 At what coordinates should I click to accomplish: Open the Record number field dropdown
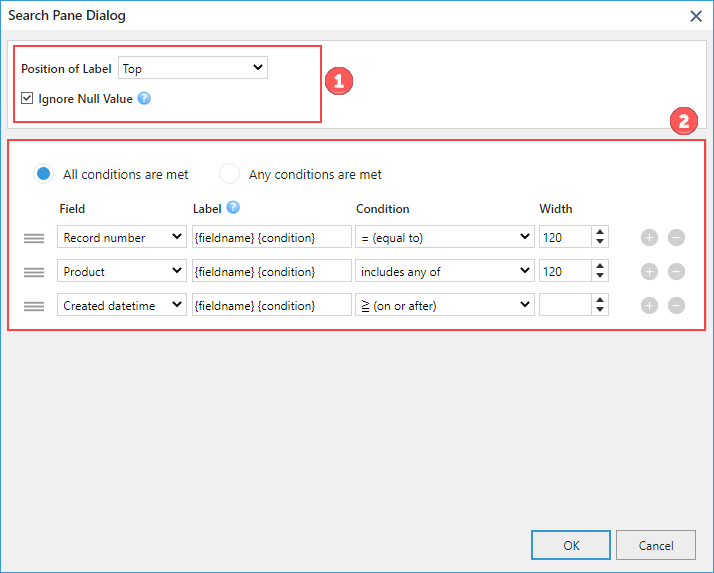(x=122, y=237)
